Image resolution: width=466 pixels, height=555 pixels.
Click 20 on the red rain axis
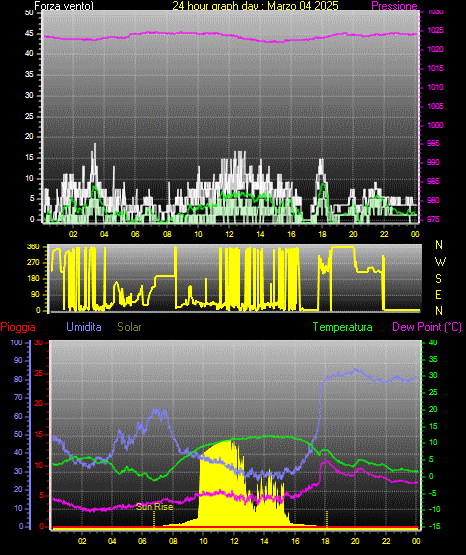[39, 404]
